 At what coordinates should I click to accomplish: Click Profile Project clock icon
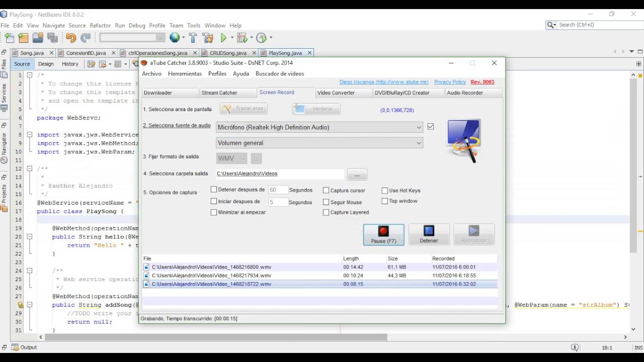[261, 38]
